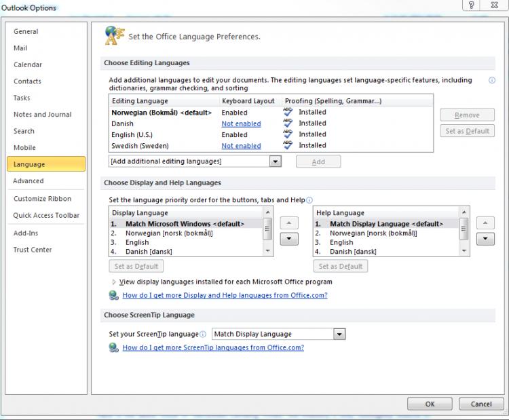Click the info icon next to ScreenTip language
509x420 pixels.
click(x=203, y=335)
